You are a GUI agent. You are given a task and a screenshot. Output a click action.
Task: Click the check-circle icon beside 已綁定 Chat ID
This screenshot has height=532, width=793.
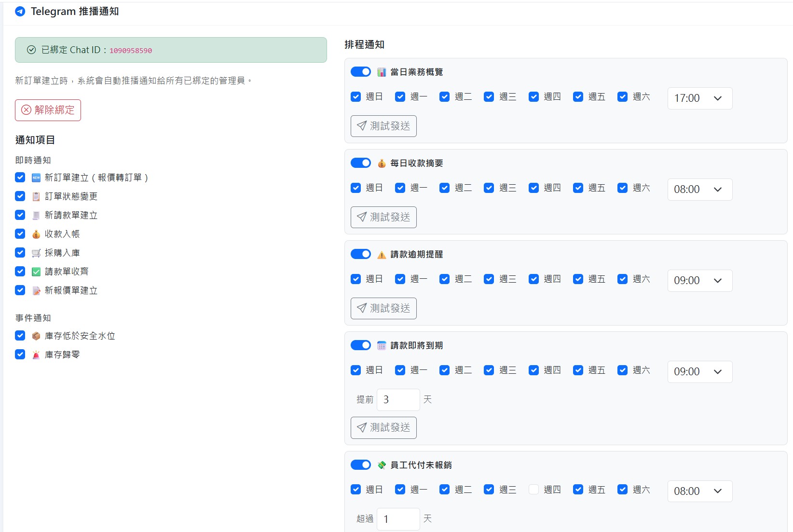pos(31,50)
